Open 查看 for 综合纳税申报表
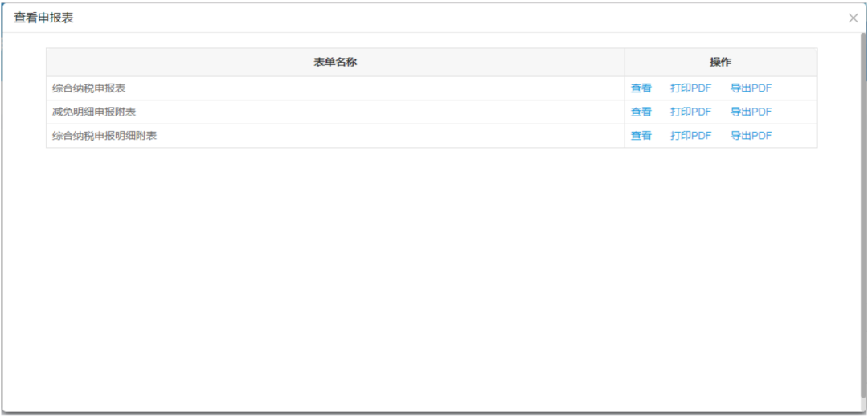Image resolution: width=868 pixels, height=416 pixels. coord(641,88)
